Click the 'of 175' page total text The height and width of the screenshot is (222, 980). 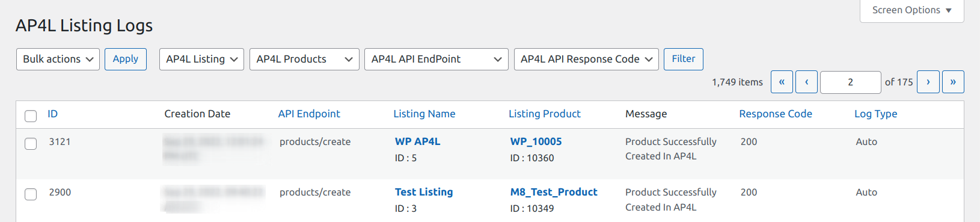click(899, 82)
